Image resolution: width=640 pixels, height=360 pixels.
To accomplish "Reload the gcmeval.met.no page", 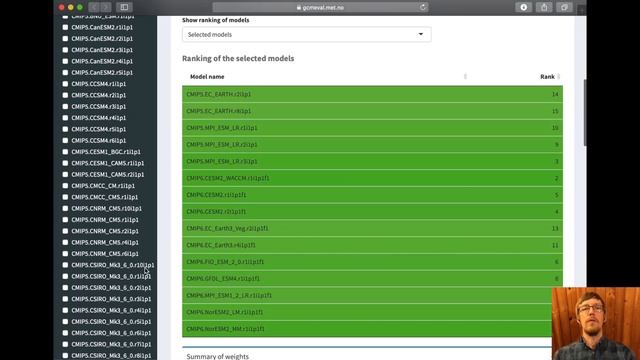I will 422,7.
